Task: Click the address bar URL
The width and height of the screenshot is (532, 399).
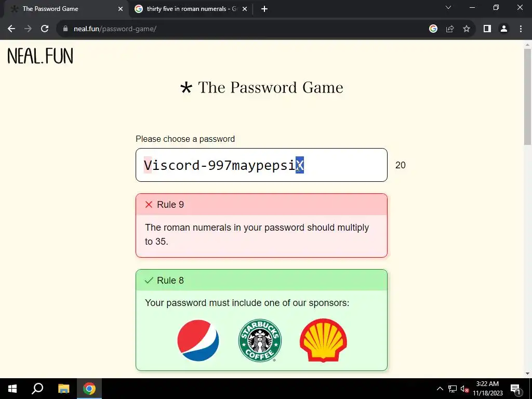Action: (x=115, y=29)
